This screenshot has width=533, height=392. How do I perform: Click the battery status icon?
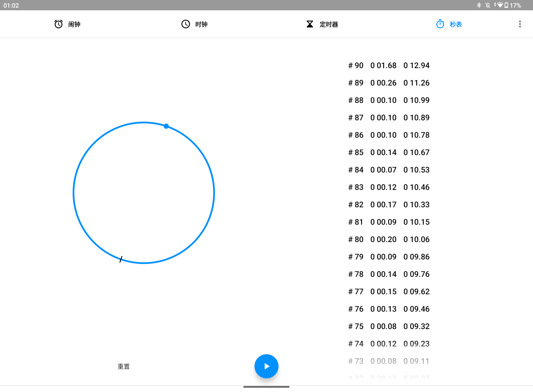click(506, 5)
